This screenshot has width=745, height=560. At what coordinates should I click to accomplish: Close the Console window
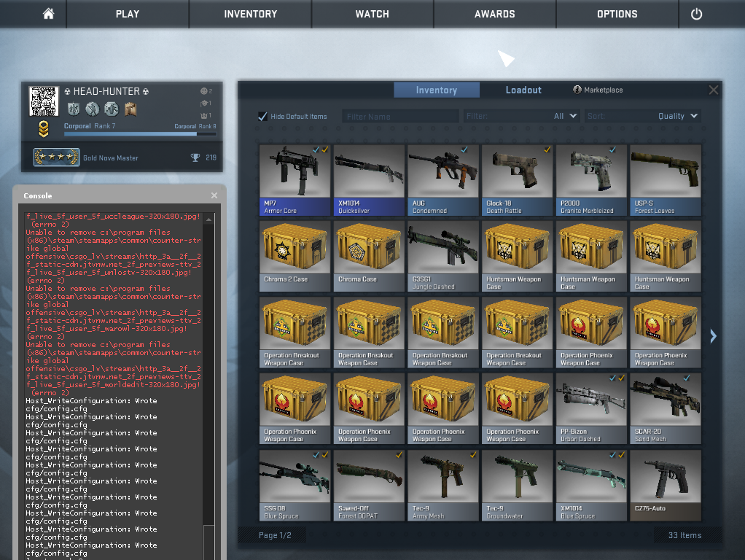tap(214, 195)
